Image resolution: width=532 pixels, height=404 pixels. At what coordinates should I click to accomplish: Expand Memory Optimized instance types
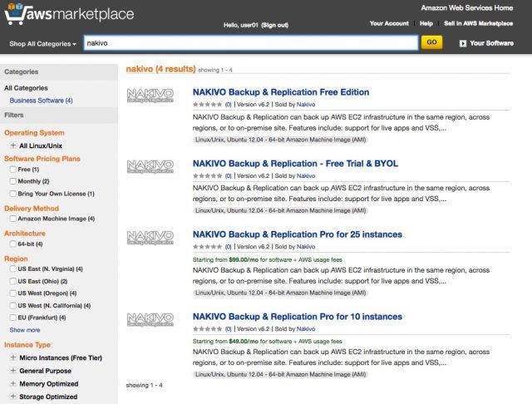click(x=13, y=383)
